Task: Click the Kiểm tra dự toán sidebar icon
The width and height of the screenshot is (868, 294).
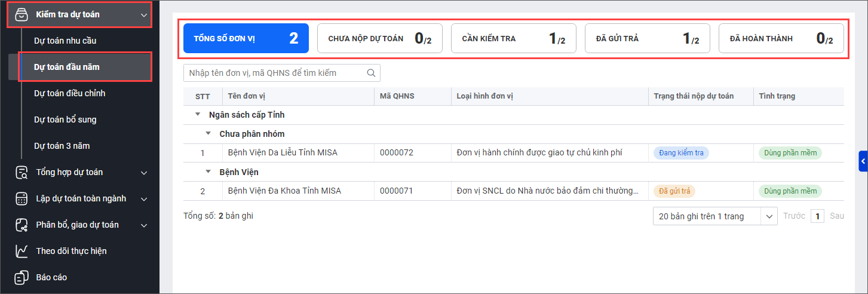Action: (x=21, y=14)
